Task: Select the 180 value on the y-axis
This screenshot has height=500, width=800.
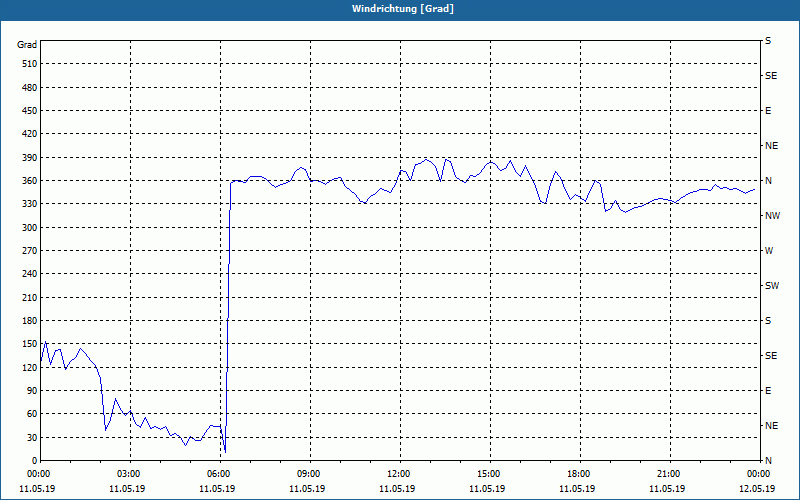Action: pos(30,321)
